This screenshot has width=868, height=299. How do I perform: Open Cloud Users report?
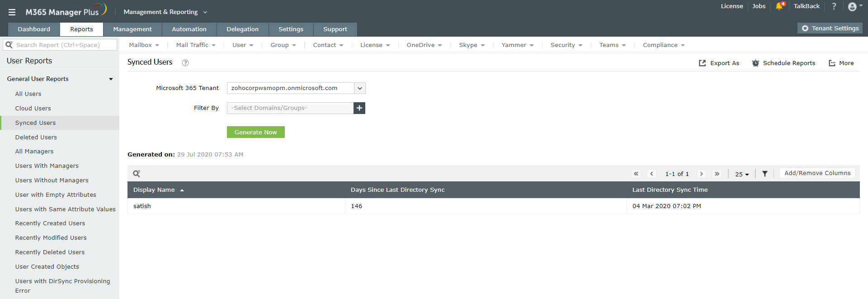click(33, 109)
